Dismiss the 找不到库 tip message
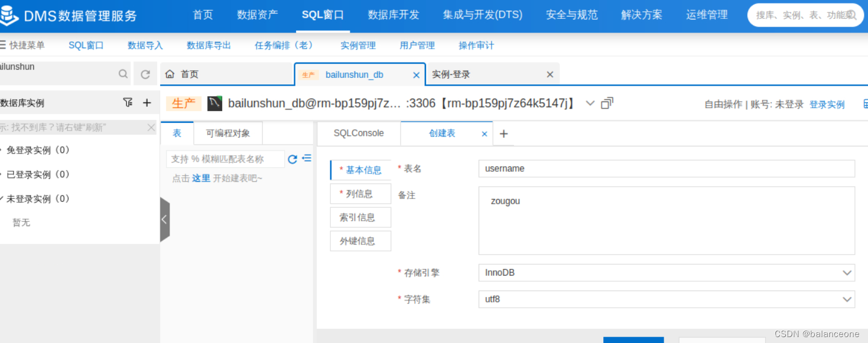The width and height of the screenshot is (868, 343). click(x=151, y=126)
